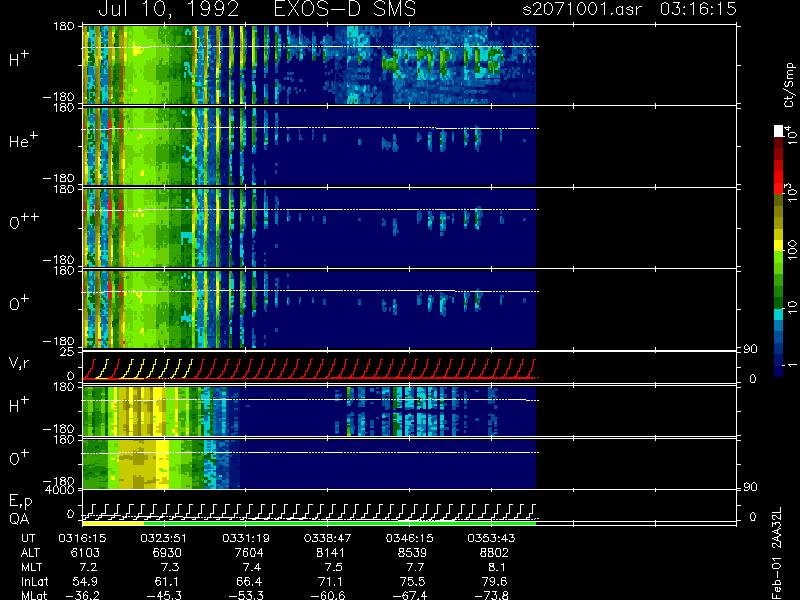Select the 'He+' panel label

pos(23,140)
